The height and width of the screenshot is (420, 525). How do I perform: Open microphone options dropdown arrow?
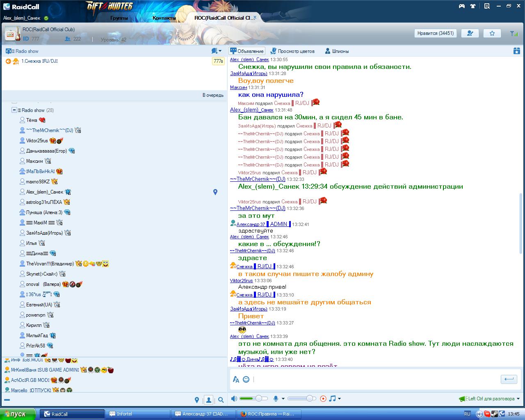click(x=283, y=399)
